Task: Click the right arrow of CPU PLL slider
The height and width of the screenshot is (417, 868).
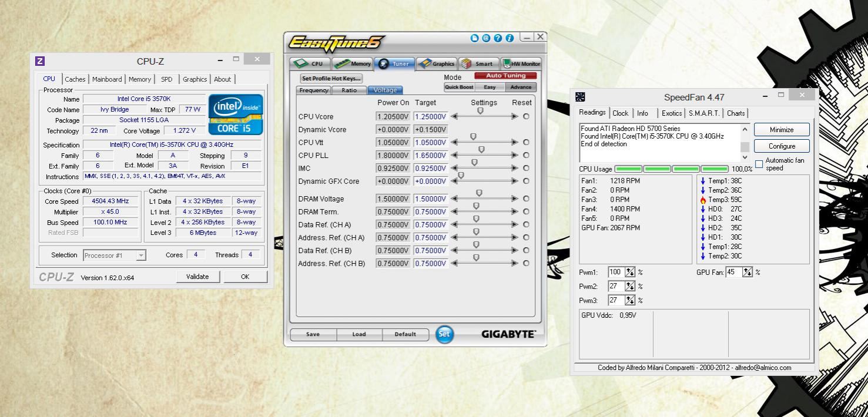Action: 515,155
